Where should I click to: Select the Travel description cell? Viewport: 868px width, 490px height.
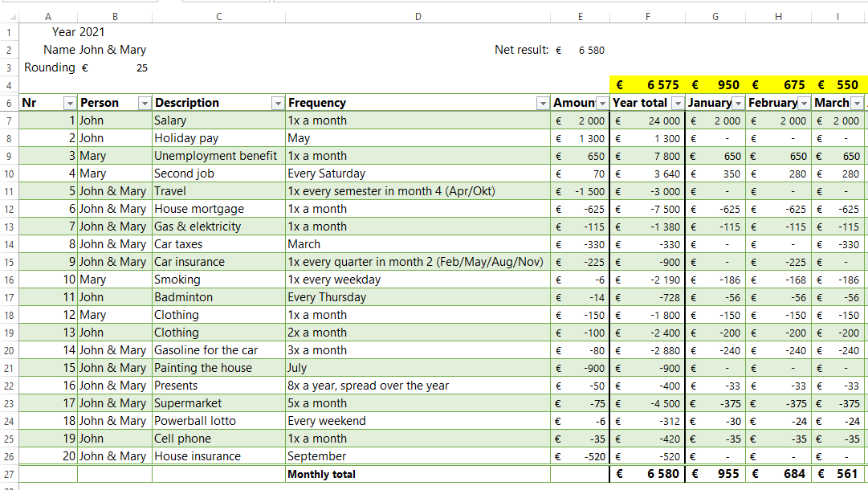(218, 191)
